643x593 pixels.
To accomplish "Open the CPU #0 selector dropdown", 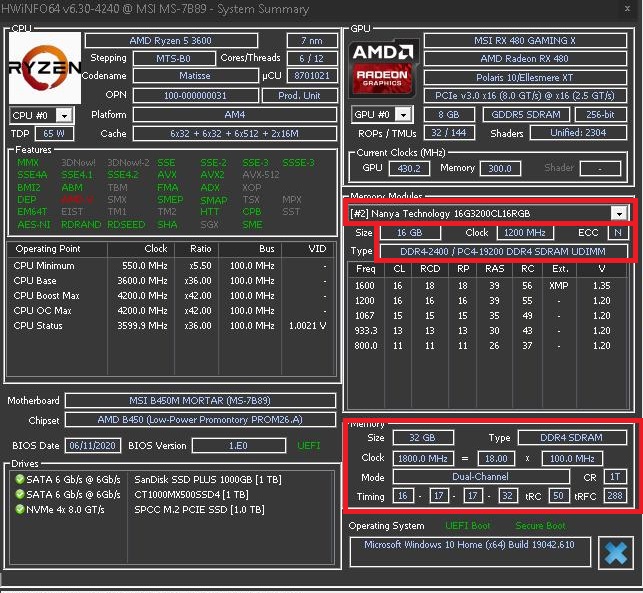I will 64,116.
